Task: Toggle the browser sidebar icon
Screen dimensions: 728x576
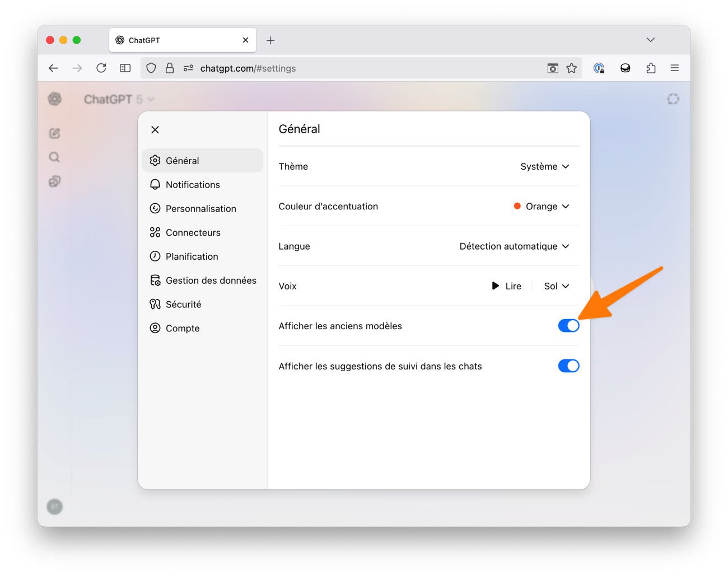Action: pos(125,68)
